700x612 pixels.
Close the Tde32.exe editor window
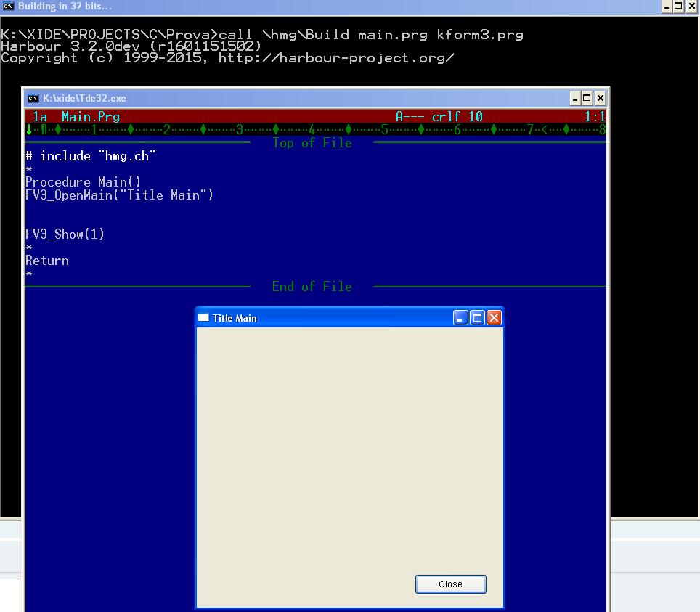point(600,98)
